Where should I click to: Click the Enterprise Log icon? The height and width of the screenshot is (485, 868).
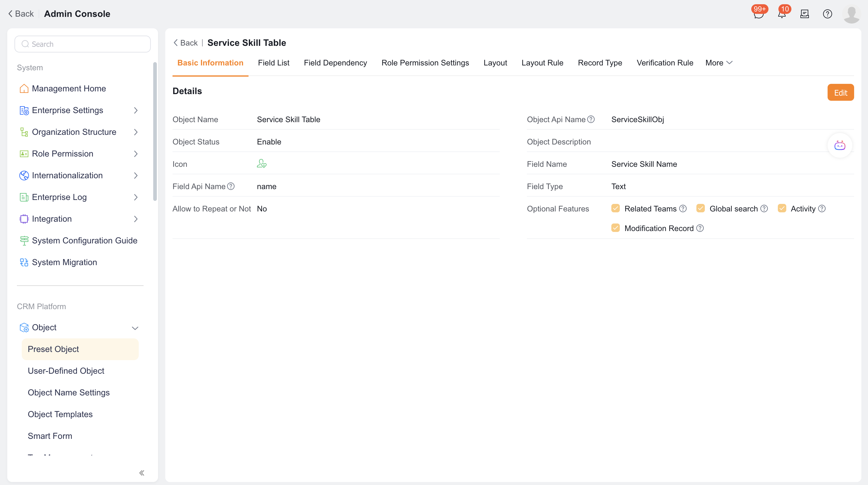coord(24,198)
